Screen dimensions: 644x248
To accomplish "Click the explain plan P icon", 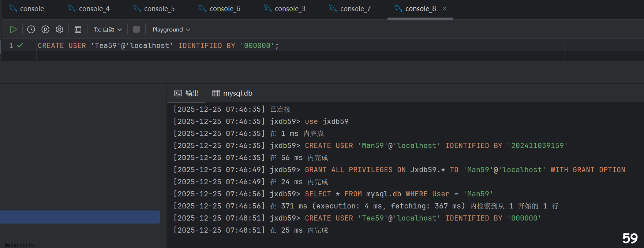I will coord(45,29).
